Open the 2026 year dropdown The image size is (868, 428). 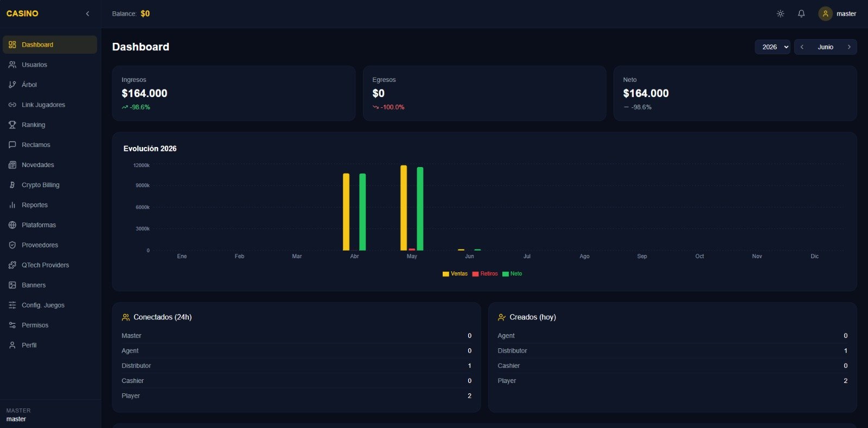coord(773,47)
